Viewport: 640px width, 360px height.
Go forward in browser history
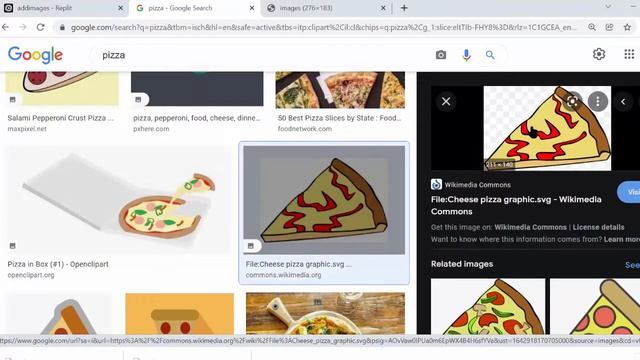(x=23, y=27)
